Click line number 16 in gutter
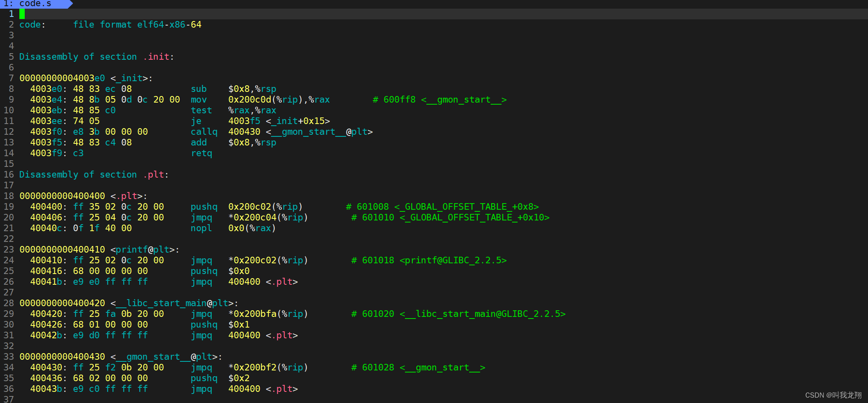The height and width of the screenshot is (403, 868). coord(9,175)
